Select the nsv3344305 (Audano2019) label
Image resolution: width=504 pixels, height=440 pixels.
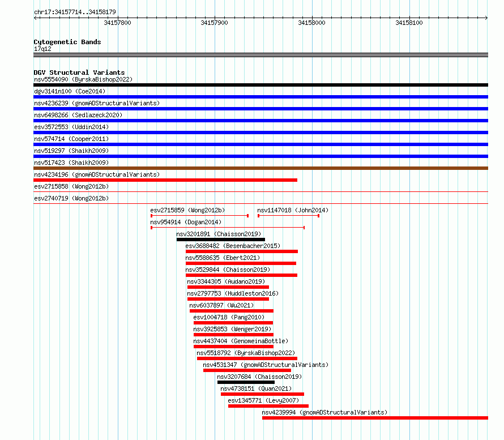[x=226, y=281]
